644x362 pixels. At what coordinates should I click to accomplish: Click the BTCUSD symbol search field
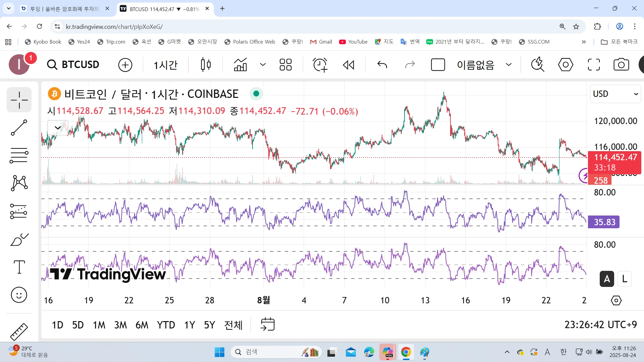(x=74, y=65)
